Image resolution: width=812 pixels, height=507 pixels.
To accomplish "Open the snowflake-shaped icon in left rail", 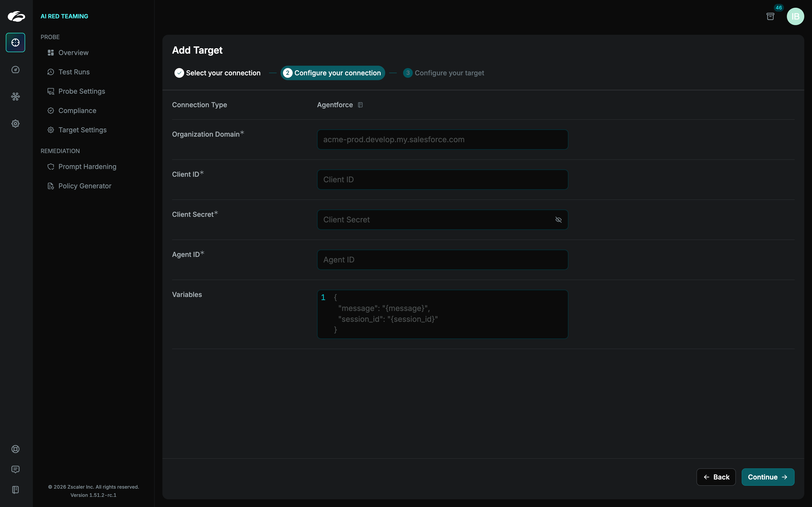I will click(x=15, y=97).
